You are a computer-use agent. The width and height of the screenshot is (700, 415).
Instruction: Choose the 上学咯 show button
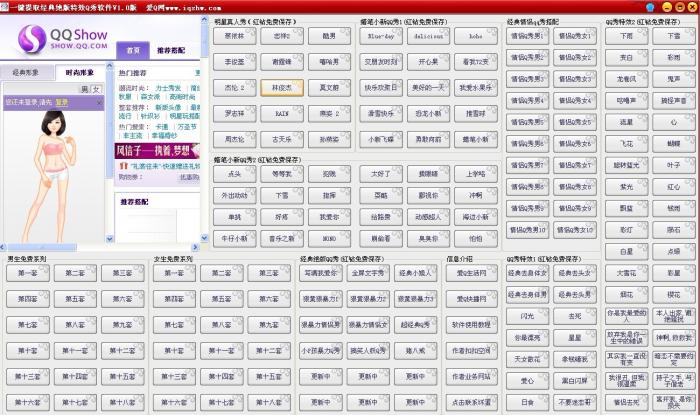tap(475, 174)
